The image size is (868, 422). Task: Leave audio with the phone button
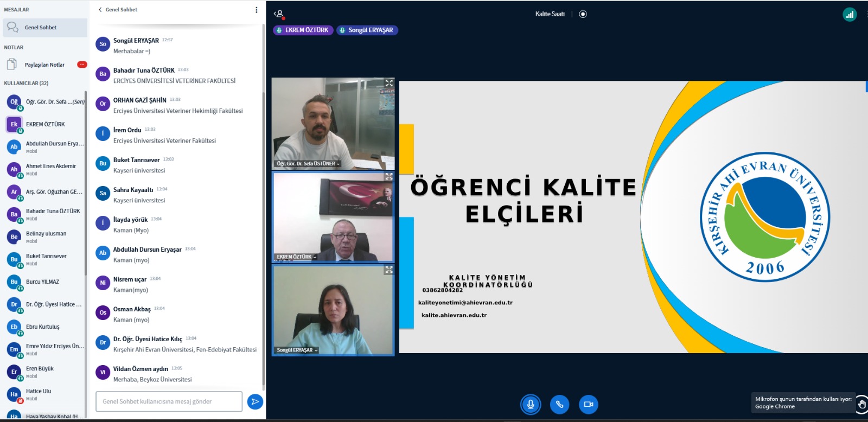(559, 404)
